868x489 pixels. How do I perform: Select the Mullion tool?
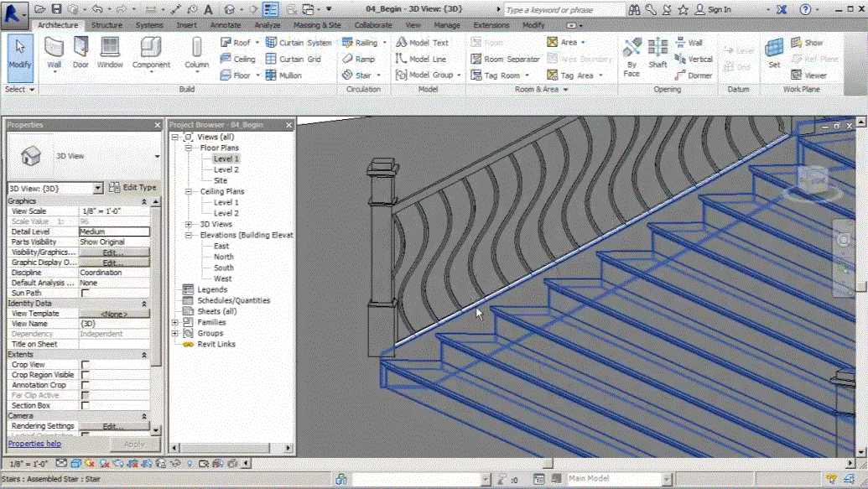pyautogui.click(x=283, y=75)
